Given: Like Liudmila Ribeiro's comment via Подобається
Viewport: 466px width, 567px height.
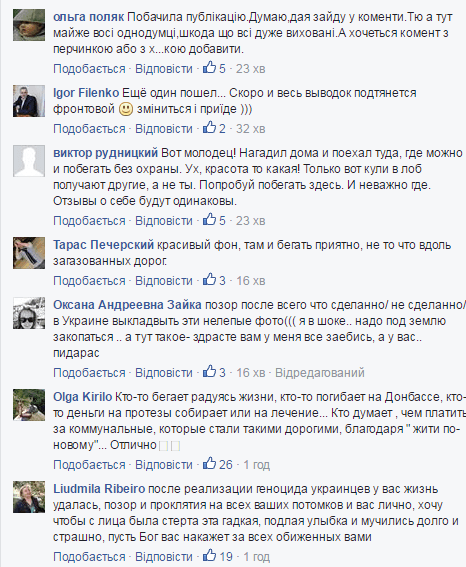Looking at the screenshot, I should [89, 556].
